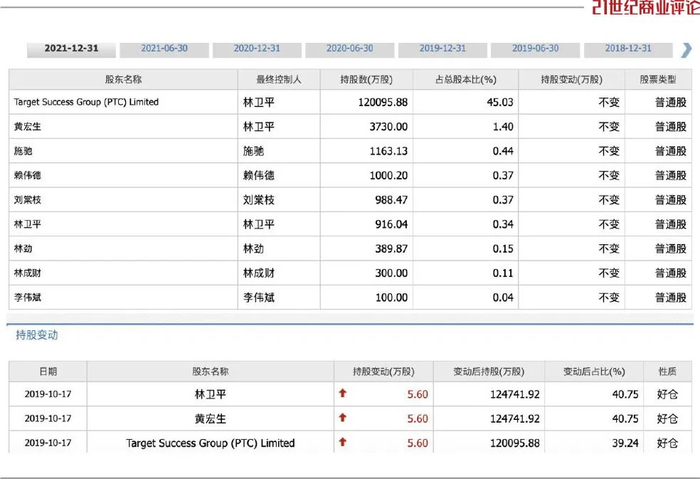Viewport: 700px width, 479px height.
Task: Click the 股东名称 header in top table
Action: [123, 79]
